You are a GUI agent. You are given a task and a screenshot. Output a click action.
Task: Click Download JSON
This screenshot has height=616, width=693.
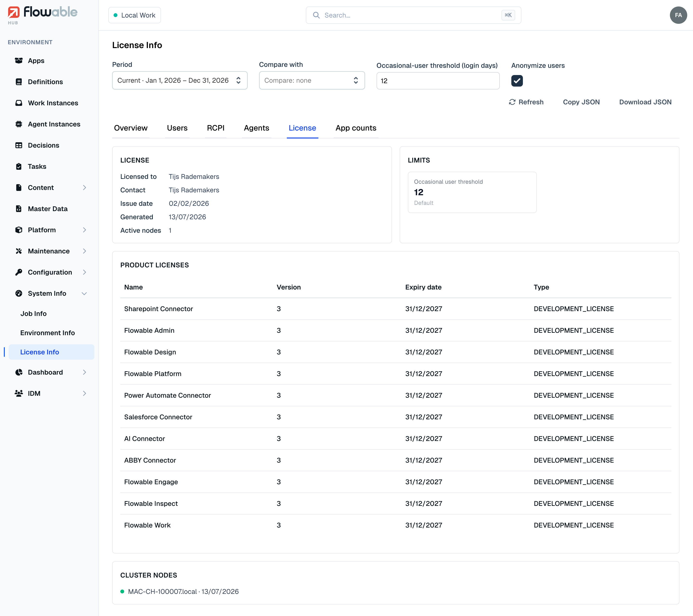(645, 102)
